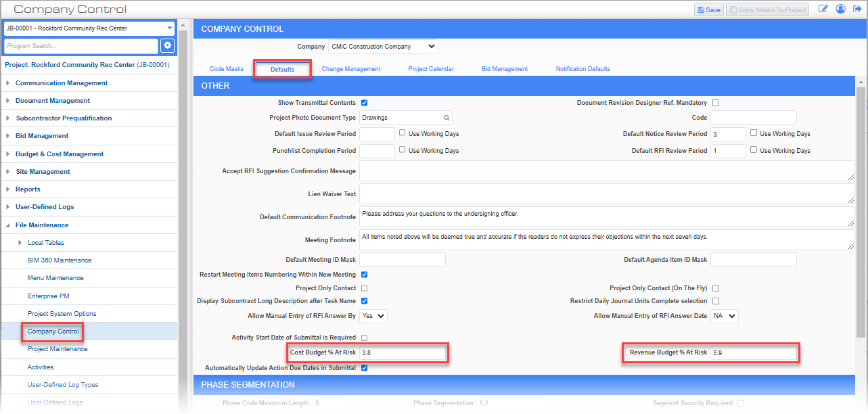Open the gear settings icon beside Program Search
868x414 pixels.
pos(167,45)
